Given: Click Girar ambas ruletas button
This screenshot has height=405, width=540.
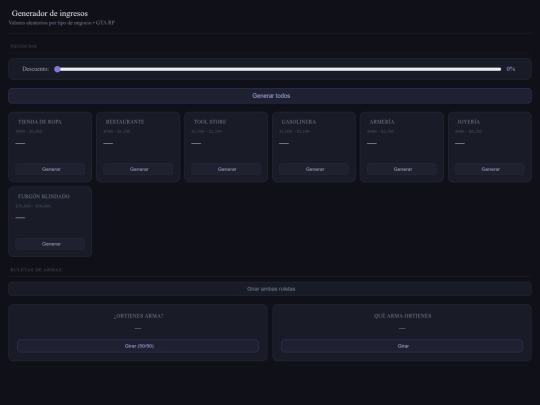Looking at the screenshot, I should point(270,289).
